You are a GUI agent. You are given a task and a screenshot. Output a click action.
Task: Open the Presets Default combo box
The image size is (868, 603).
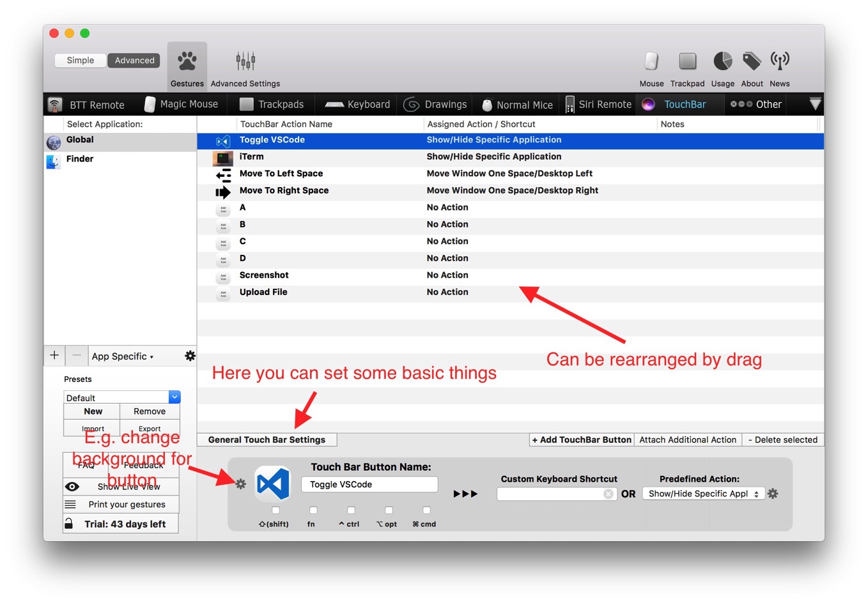tap(122, 397)
